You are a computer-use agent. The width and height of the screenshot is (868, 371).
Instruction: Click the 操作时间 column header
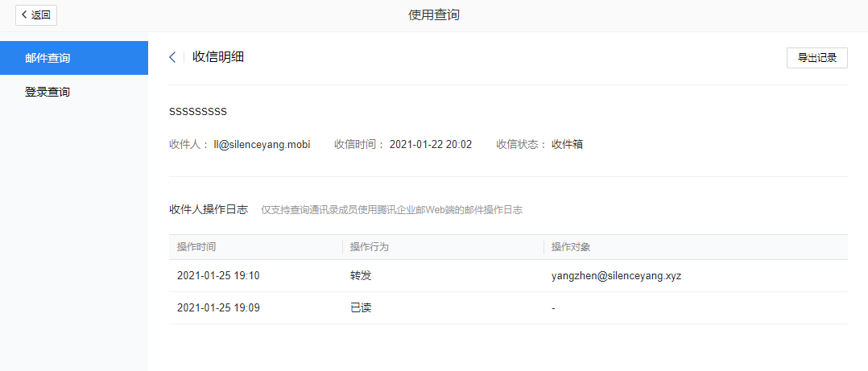point(196,247)
